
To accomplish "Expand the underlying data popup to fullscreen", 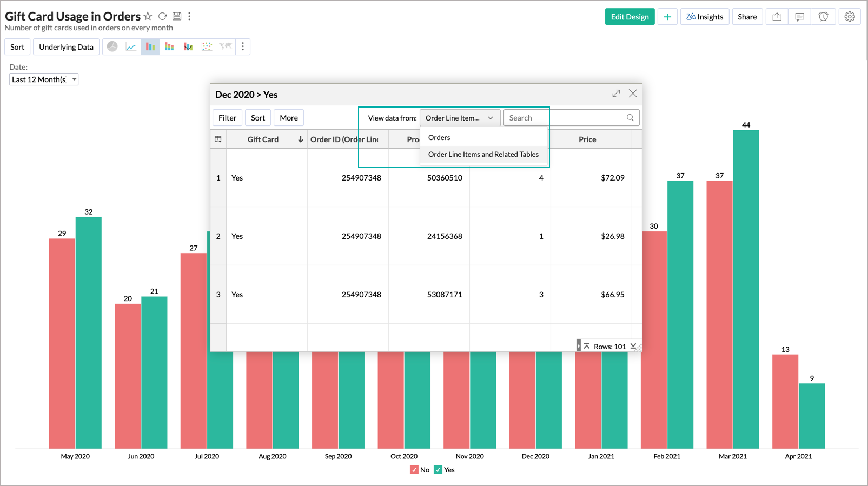I will 616,94.
